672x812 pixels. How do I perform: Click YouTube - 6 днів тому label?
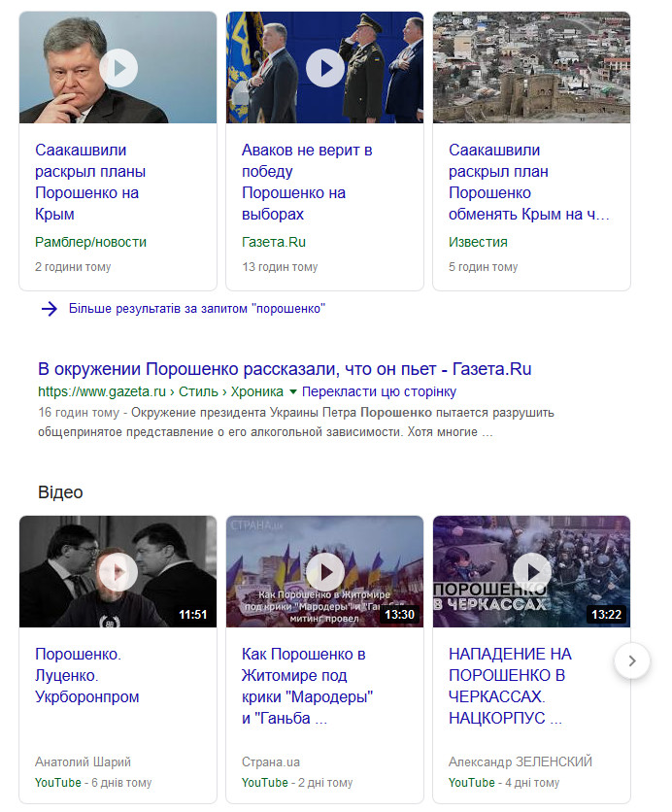pos(93,783)
